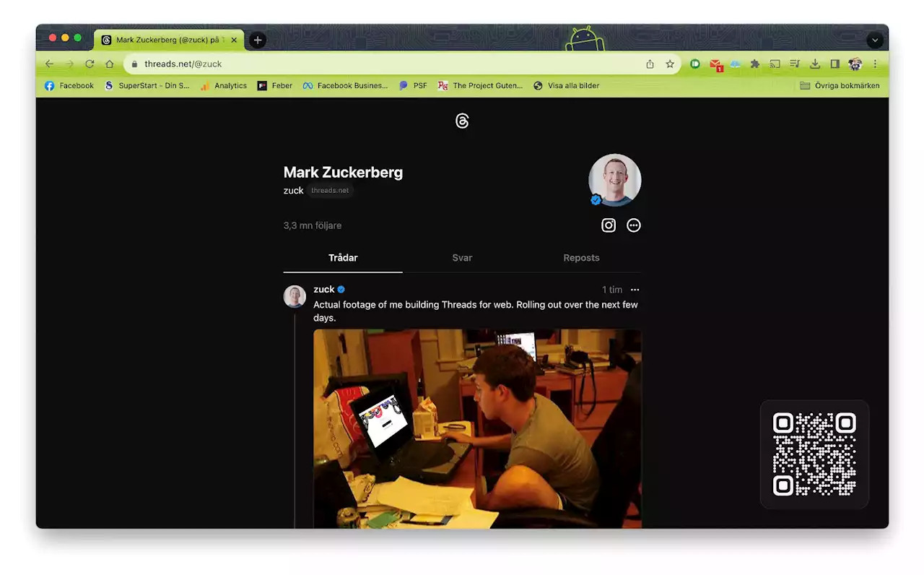
Task: Open the Analytics bookmark
Action: point(224,85)
